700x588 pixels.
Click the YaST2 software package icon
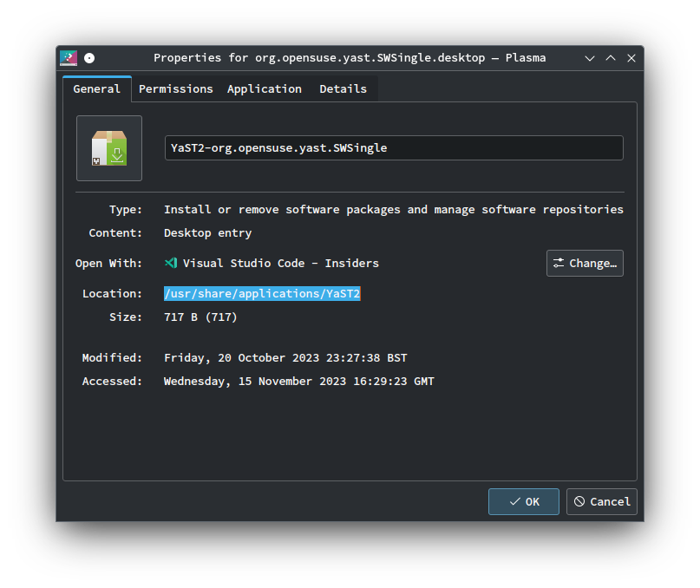[x=108, y=147]
